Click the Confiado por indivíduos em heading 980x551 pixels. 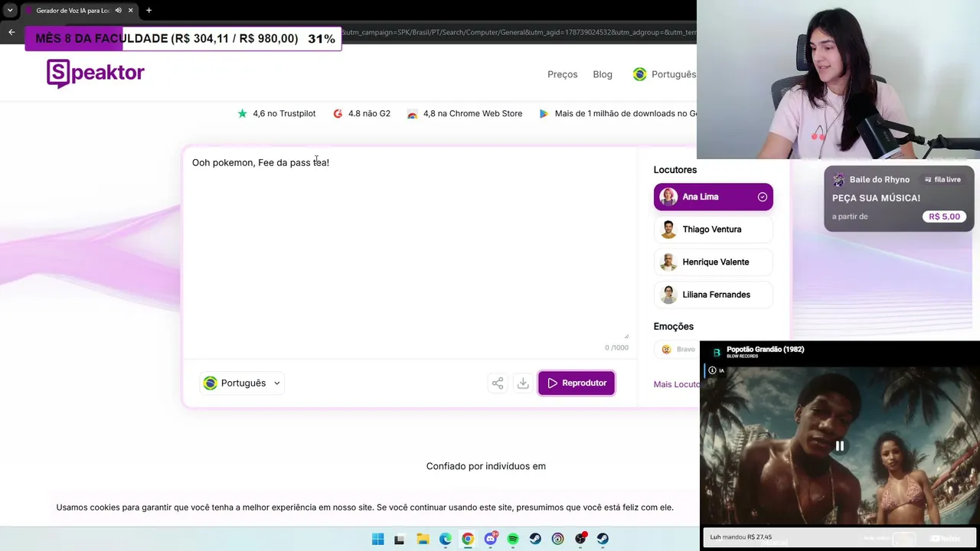pos(486,466)
